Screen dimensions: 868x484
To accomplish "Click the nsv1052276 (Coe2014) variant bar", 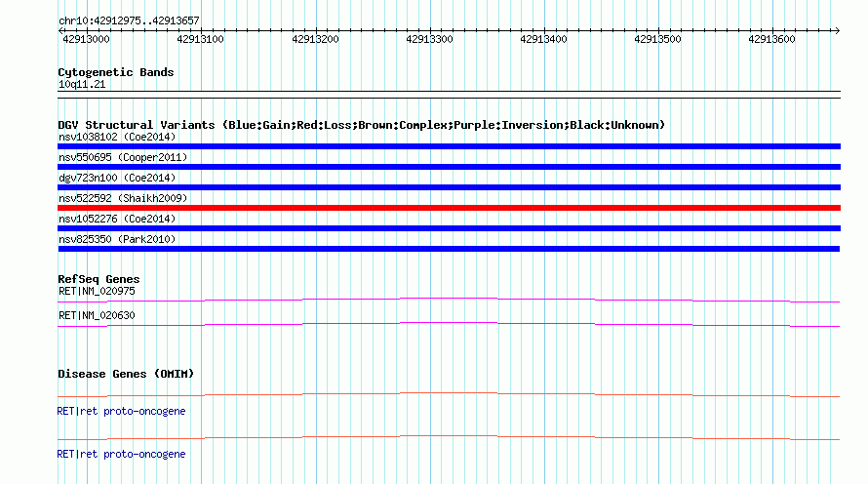I will (x=449, y=228).
